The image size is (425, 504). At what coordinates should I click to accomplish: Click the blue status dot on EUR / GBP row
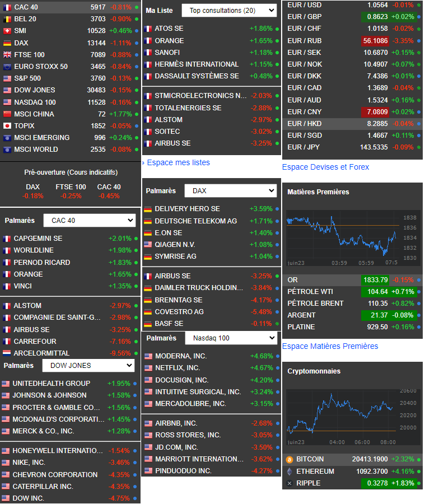(x=419, y=17)
